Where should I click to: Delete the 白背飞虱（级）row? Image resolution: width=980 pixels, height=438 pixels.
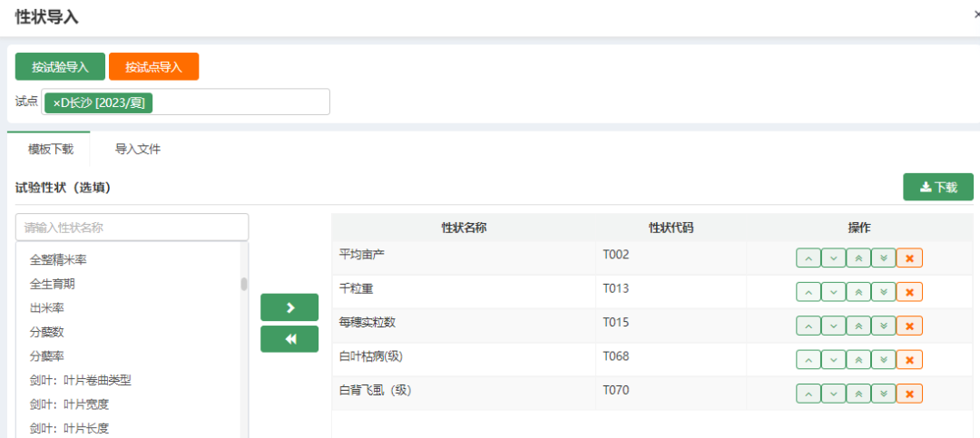(x=909, y=394)
